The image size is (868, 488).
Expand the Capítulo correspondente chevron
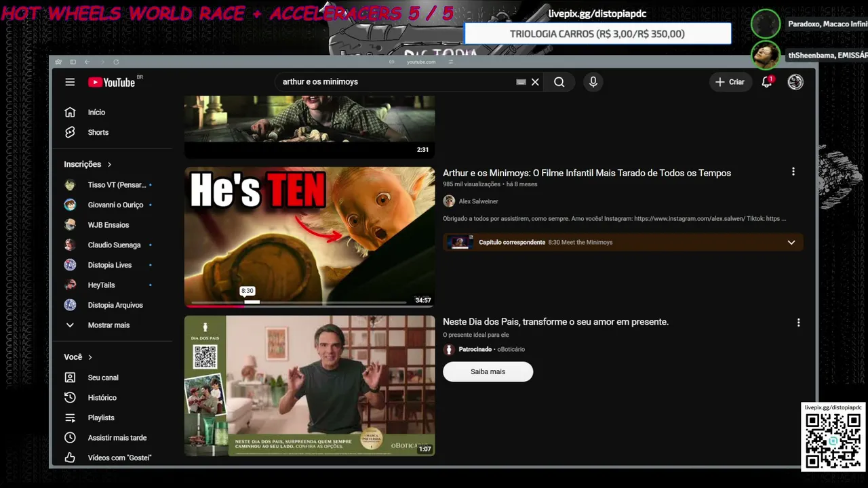tap(791, 243)
